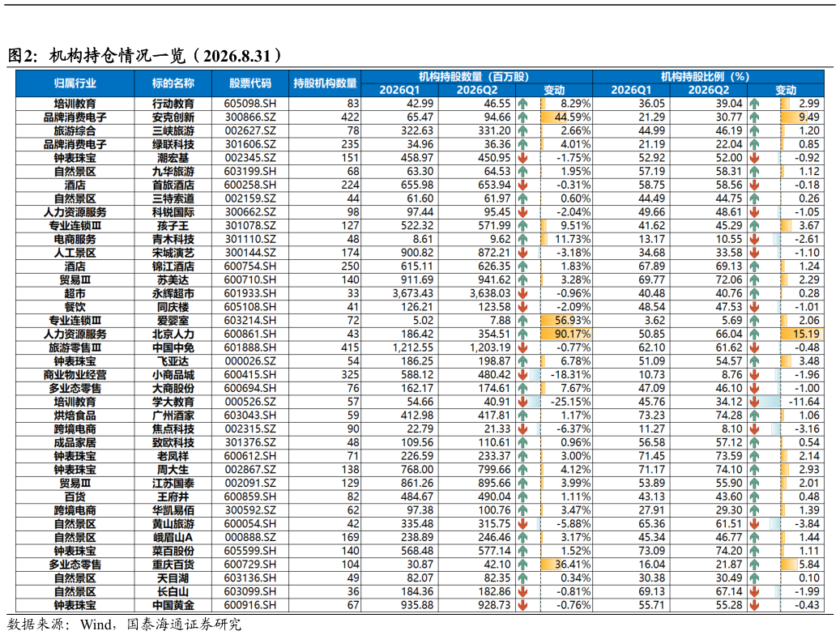
Task: Click the stock name 天目湖
Action: (173, 578)
